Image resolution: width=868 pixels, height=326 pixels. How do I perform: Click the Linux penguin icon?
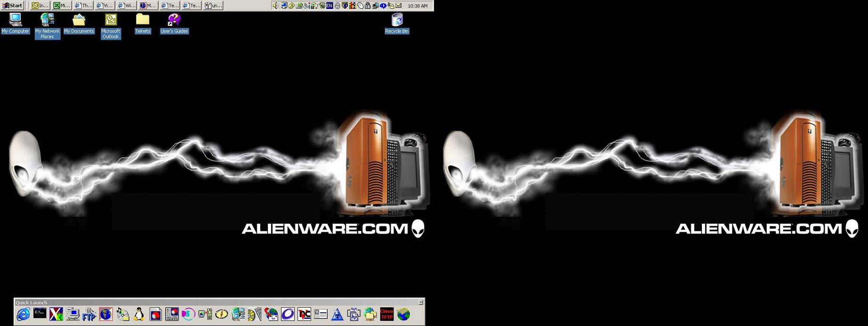[139, 314]
